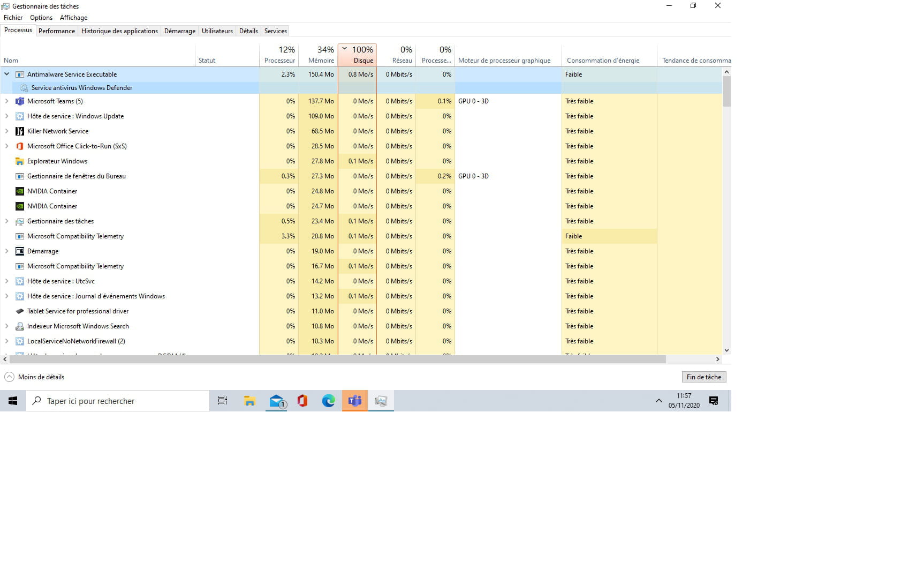Click the Gestionnaire des tâches process icon
Image resolution: width=924 pixels, height=585 pixels.
[x=20, y=221]
